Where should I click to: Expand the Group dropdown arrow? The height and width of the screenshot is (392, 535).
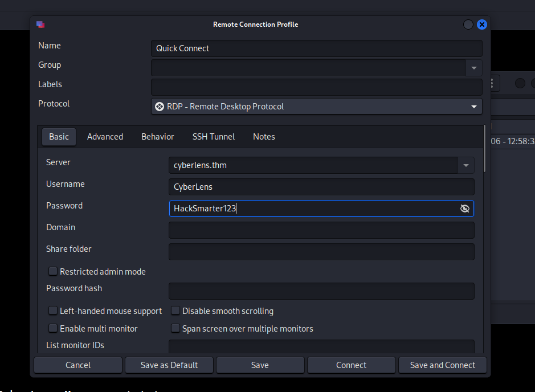pos(473,68)
